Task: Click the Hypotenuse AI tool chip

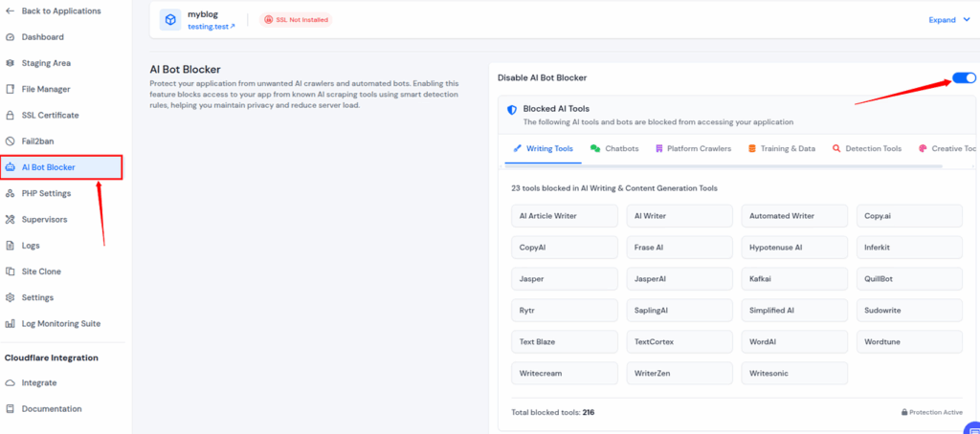Action: (x=794, y=248)
